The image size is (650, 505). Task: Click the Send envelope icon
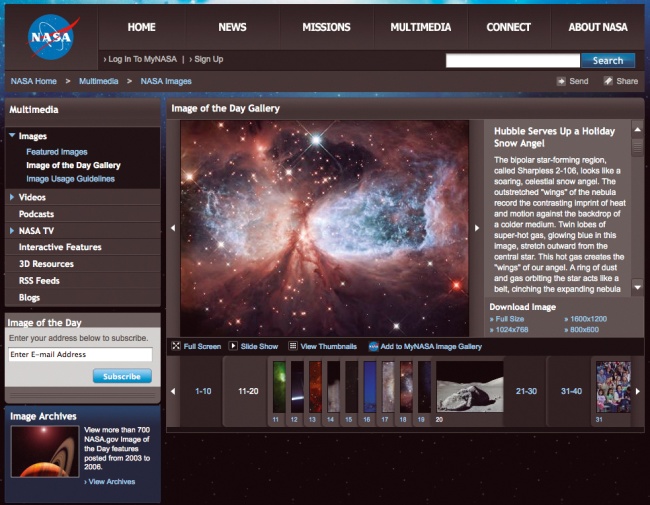[561, 81]
